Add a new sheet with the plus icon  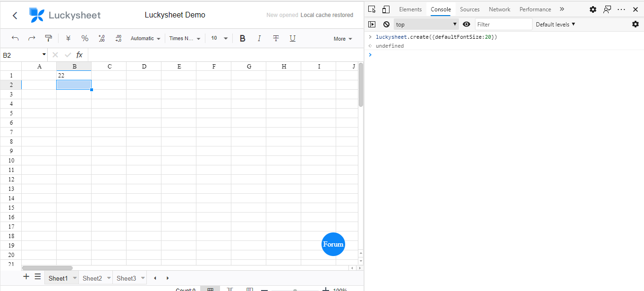tap(26, 277)
